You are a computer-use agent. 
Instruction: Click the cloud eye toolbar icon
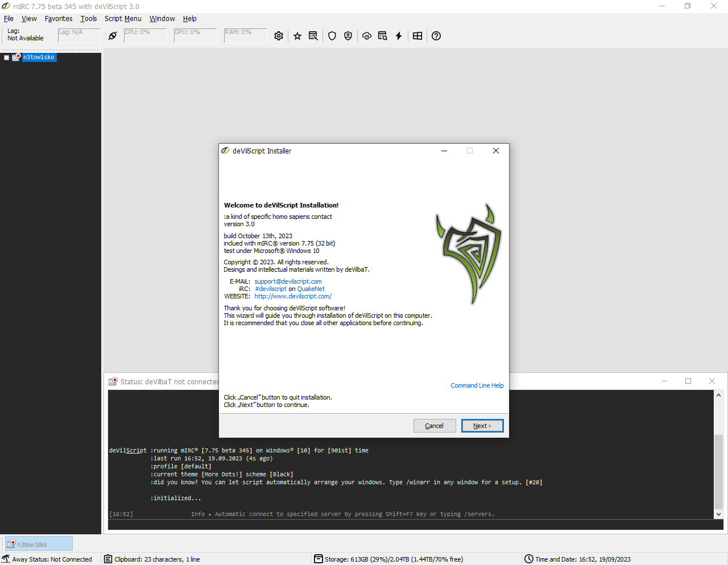click(367, 36)
